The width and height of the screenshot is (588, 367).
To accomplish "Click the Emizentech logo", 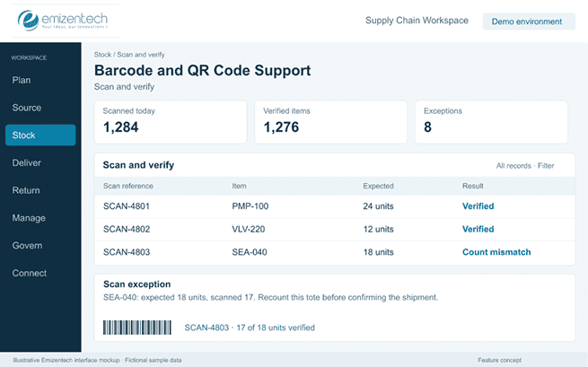I will [63, 21].
